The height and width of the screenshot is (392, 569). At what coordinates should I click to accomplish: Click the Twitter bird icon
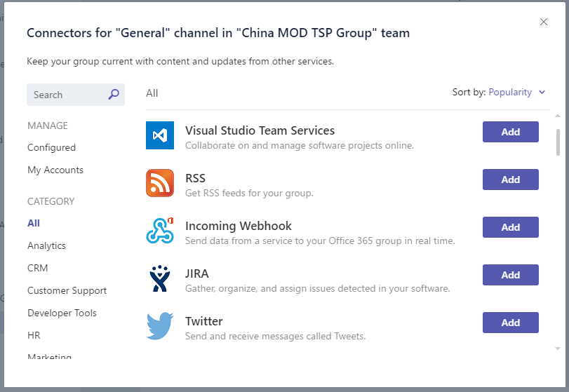click(160, 326)
